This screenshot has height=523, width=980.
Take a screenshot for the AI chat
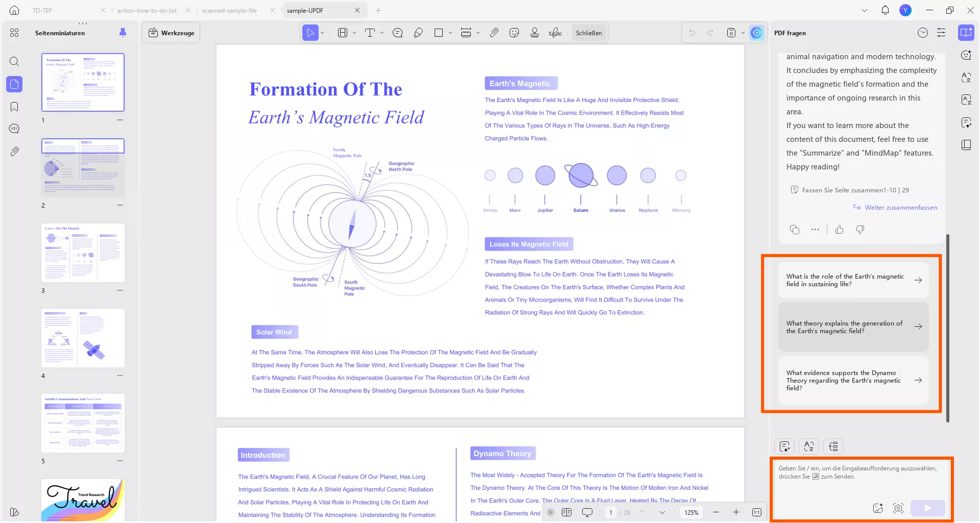click(898, 508)
